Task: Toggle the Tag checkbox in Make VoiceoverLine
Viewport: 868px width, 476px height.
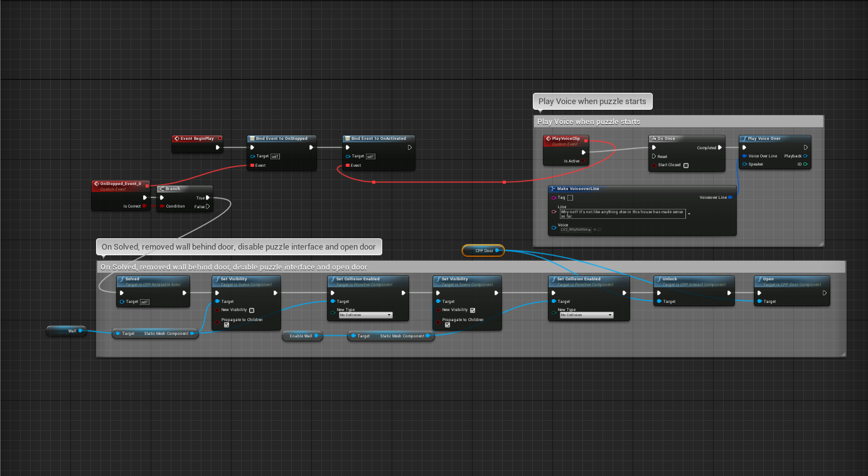Action: [x=570, y=198]
